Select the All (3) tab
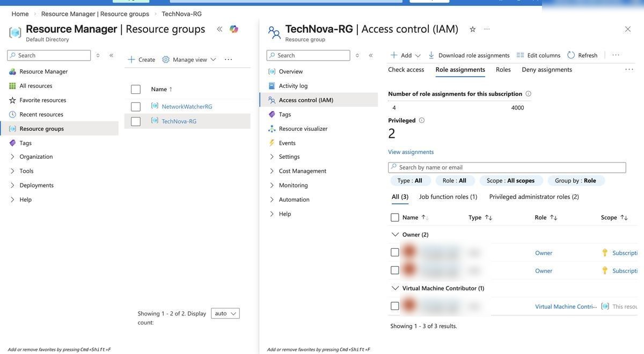This screenshot has height=354, width=644. pos(400,197)
